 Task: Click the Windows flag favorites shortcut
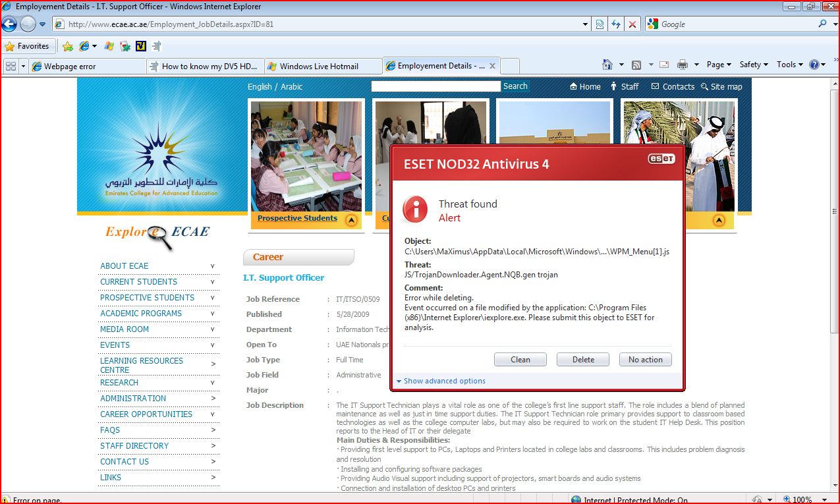[109, 46]
